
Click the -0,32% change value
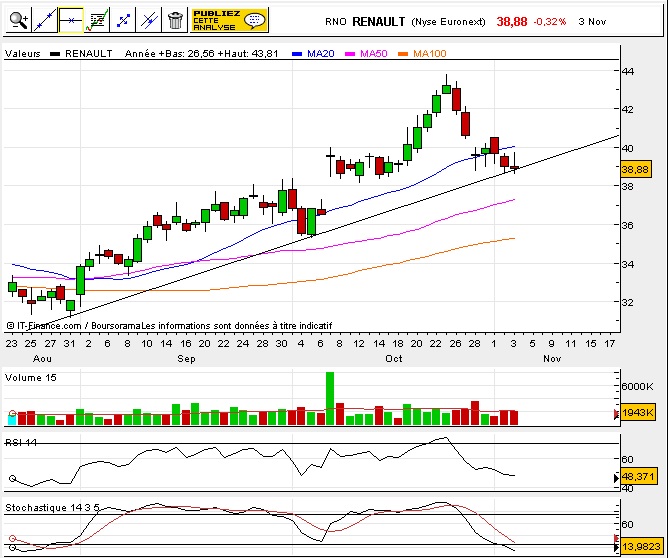(550, 22)
